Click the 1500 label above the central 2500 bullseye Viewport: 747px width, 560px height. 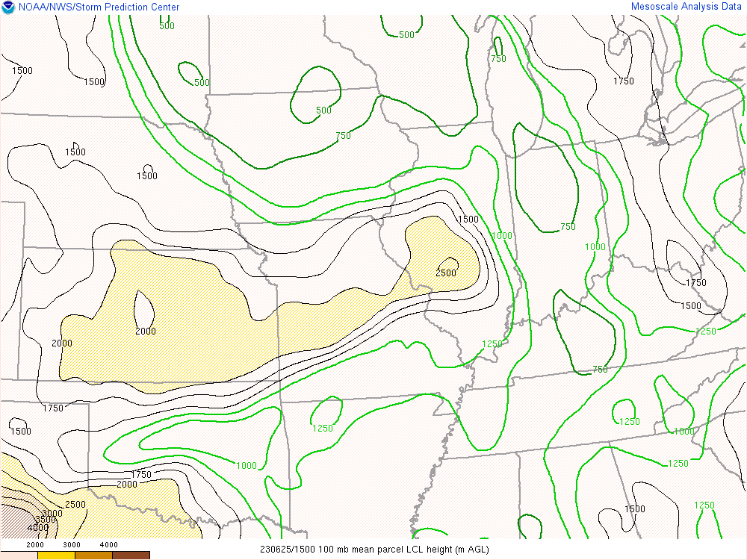(x=468, y=220)
